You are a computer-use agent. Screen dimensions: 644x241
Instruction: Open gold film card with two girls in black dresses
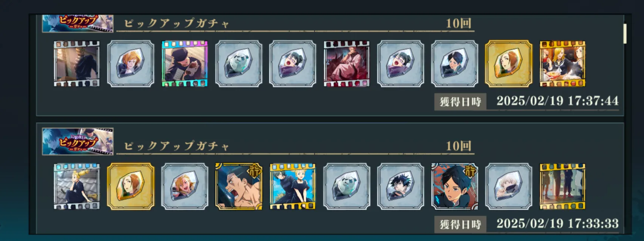coord(293,186)
